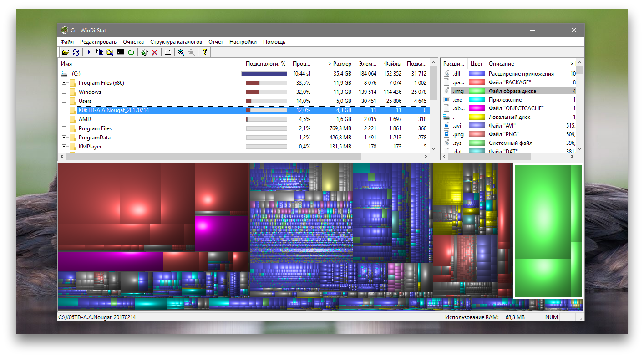The image size is (644, 357).
Task: Click the .exe application file icon
Action: [446, 100]
